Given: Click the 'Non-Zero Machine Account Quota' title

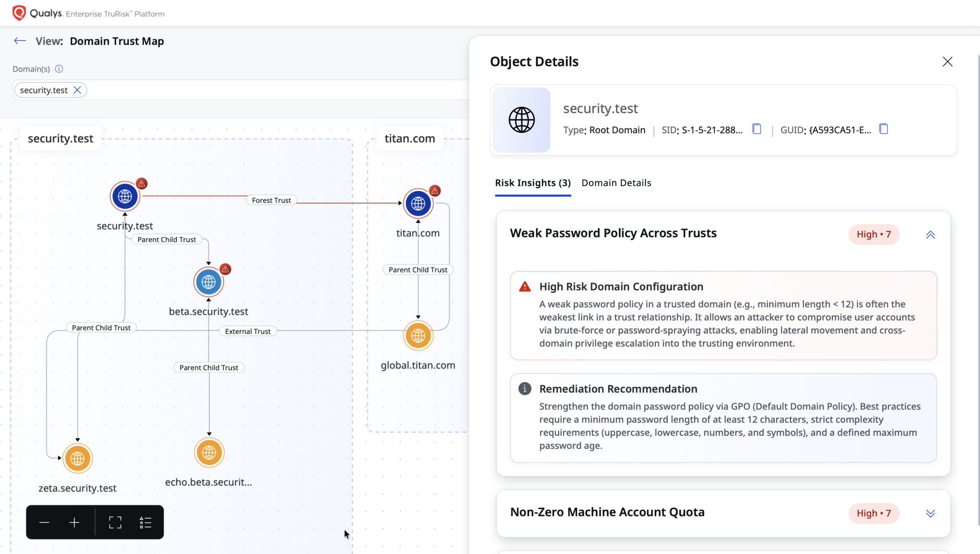Looking at the screenshot, I should tap(608, 512).
